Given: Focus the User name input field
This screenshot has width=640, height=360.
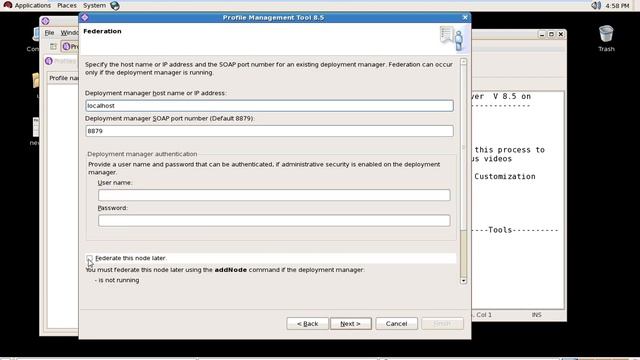Looking at the screenshot, I should coord(274,195).
